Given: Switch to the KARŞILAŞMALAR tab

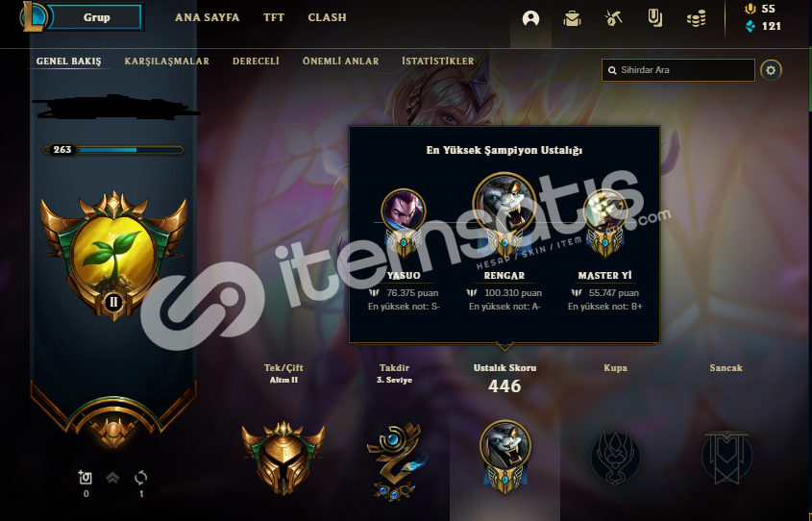Looking at the screenshot, I should 167,62.
